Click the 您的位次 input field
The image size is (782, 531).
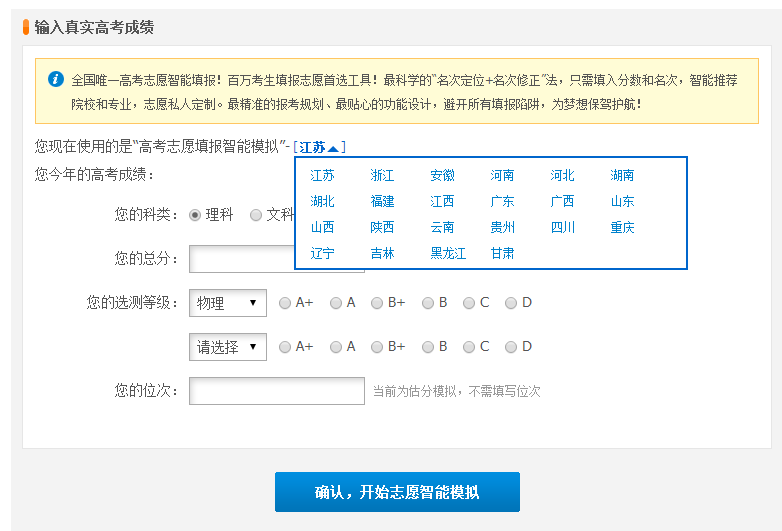276,391
